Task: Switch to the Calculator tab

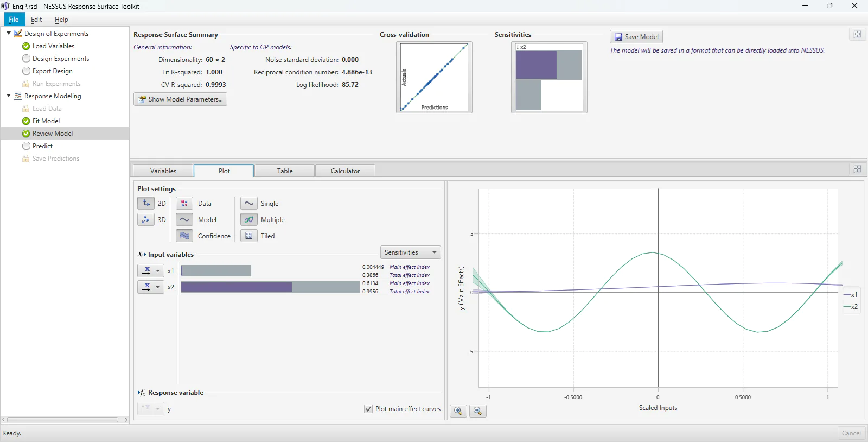Action: (x=345, y=171)
